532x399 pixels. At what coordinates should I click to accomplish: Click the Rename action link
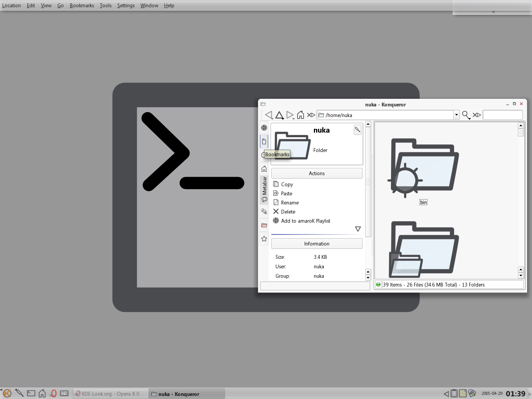(x=290, y=203)
